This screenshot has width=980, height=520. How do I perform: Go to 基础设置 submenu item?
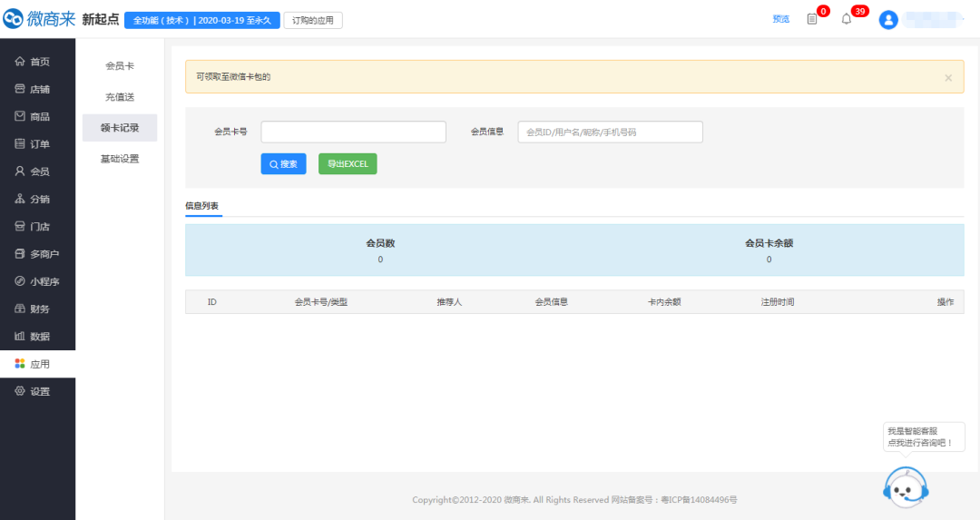coord(120,159)
